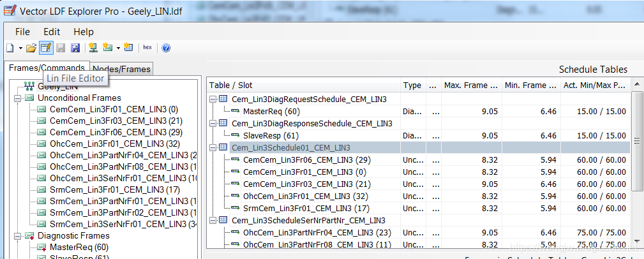Click the schedule table vertical scrollbar thumb

[x=636, y=141]
